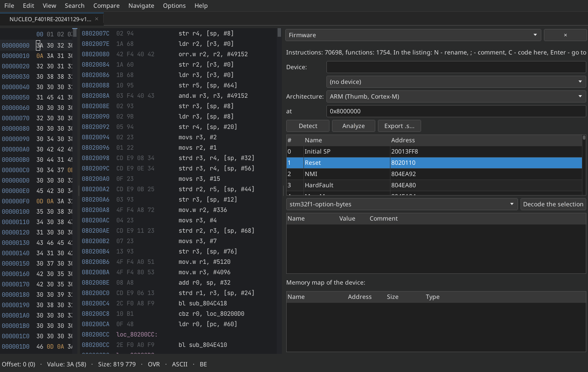
Task: Open the stm32f1-option-bytes dropdown
Action: [402, 204]
